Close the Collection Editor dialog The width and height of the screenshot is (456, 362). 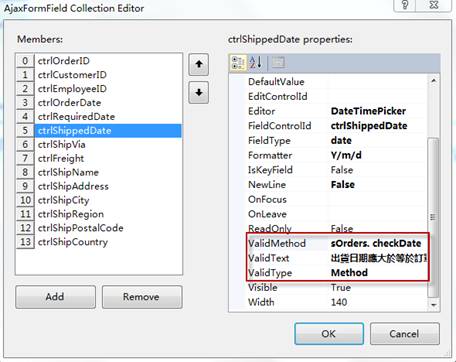pos(434,5)
